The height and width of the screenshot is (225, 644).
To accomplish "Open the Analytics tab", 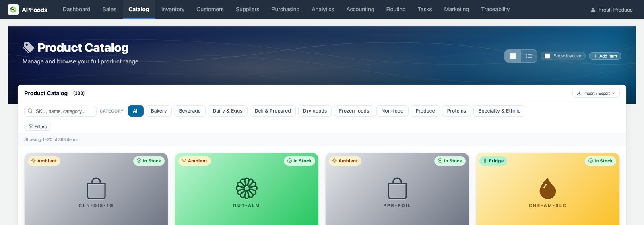I will (x=323, y=9).
